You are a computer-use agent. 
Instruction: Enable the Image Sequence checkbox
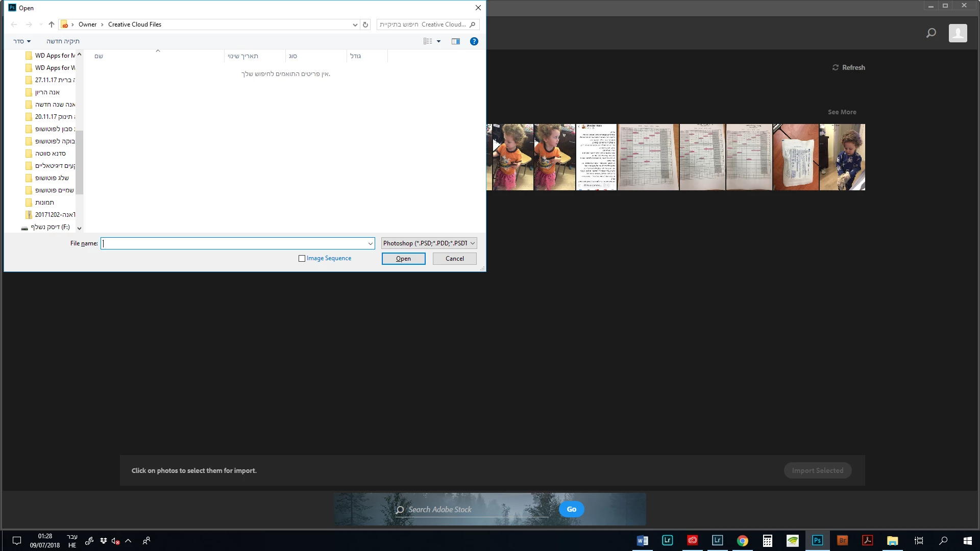[302, 259]
